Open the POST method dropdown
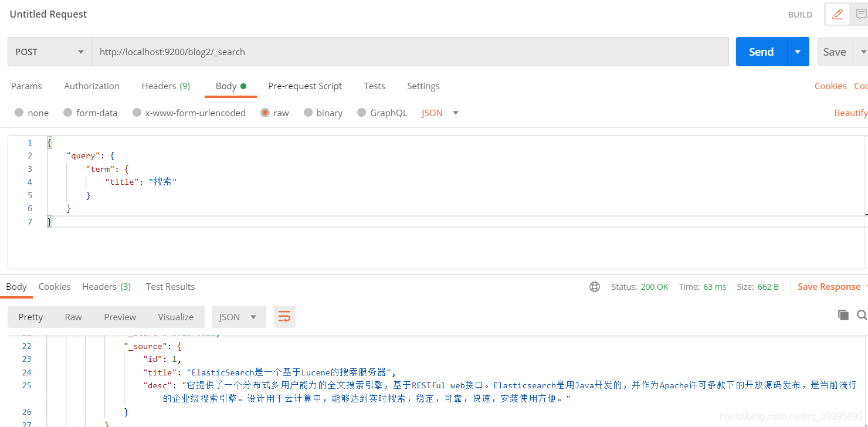This screenshot has width=868, height=427. pos(50,52)
